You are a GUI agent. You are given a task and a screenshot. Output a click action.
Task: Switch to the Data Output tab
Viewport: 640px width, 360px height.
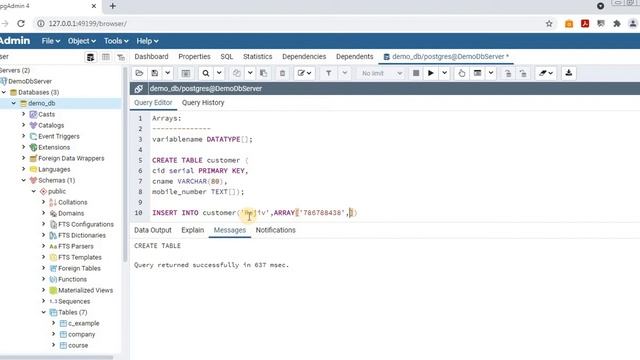click(x=153, y=230)
